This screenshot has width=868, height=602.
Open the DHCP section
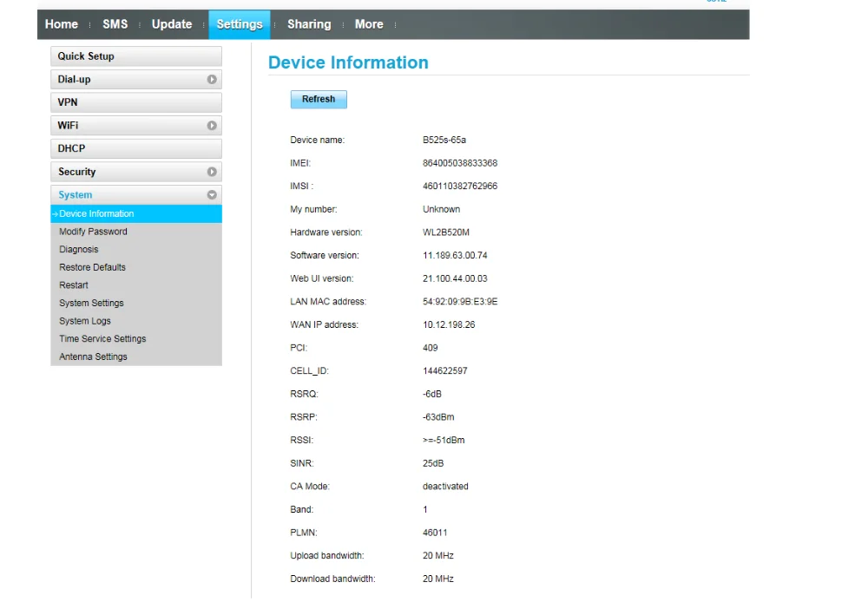pyautogui.click(x=136, y=149)
